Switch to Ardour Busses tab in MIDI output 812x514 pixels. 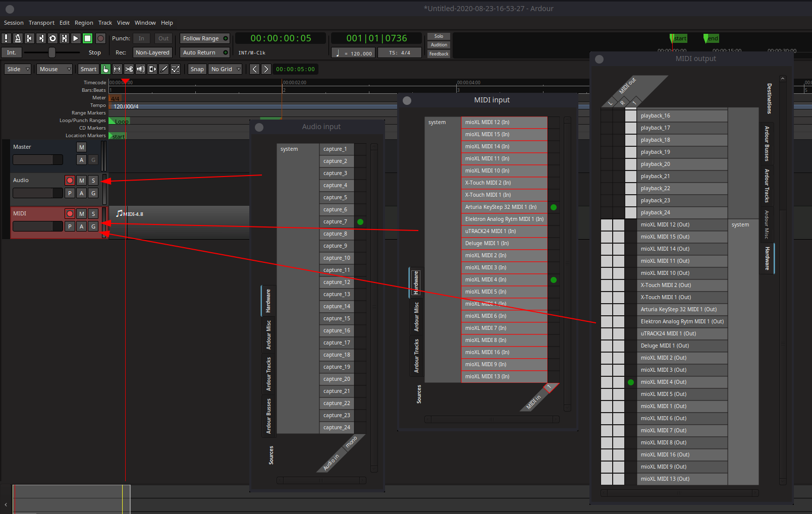click(x=767, y=144)
